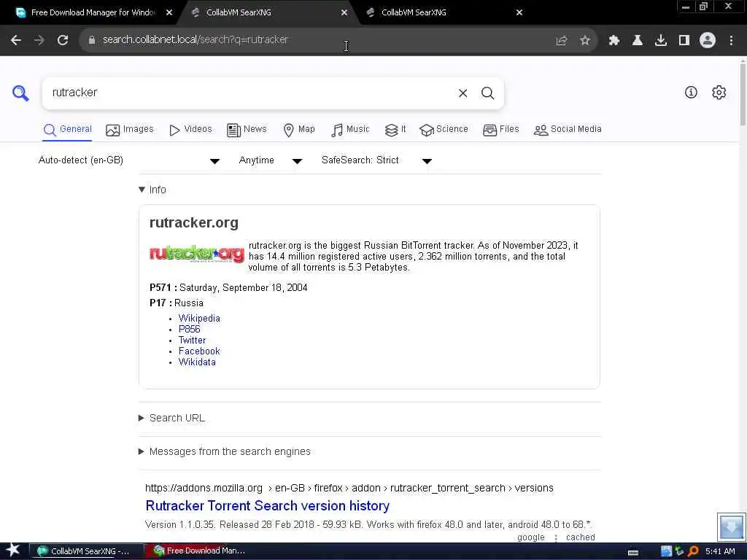
Task: Select the Videos search category
Action: click(190, 130)
